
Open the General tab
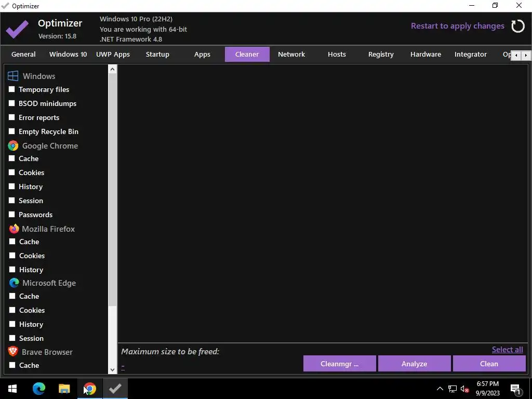pos(23,54)
